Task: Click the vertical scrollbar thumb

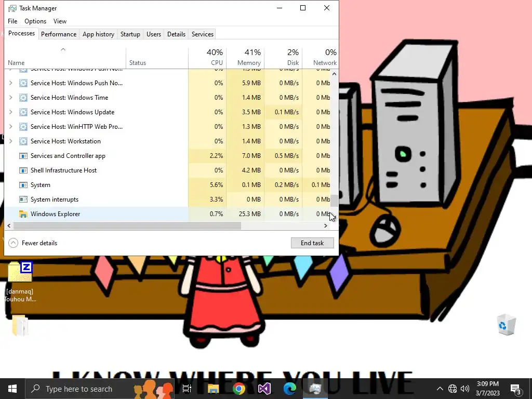Action: tap(334, 201)
